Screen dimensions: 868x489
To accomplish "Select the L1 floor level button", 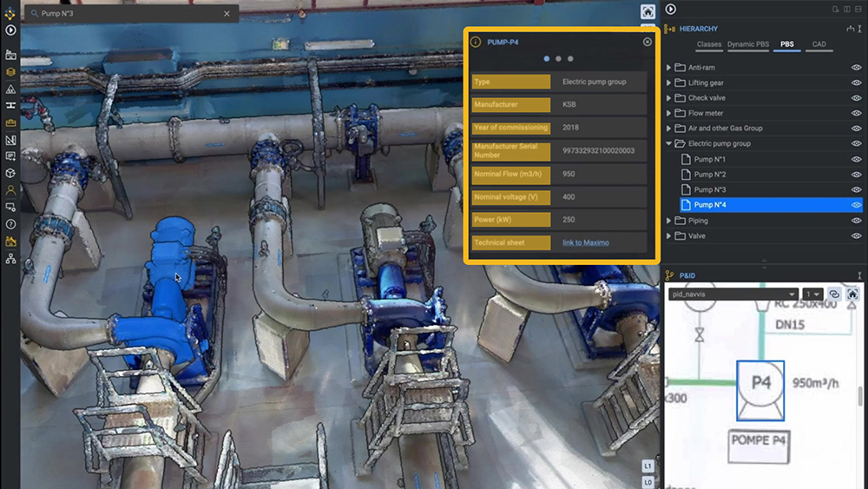I will click(x=648, y=466).
